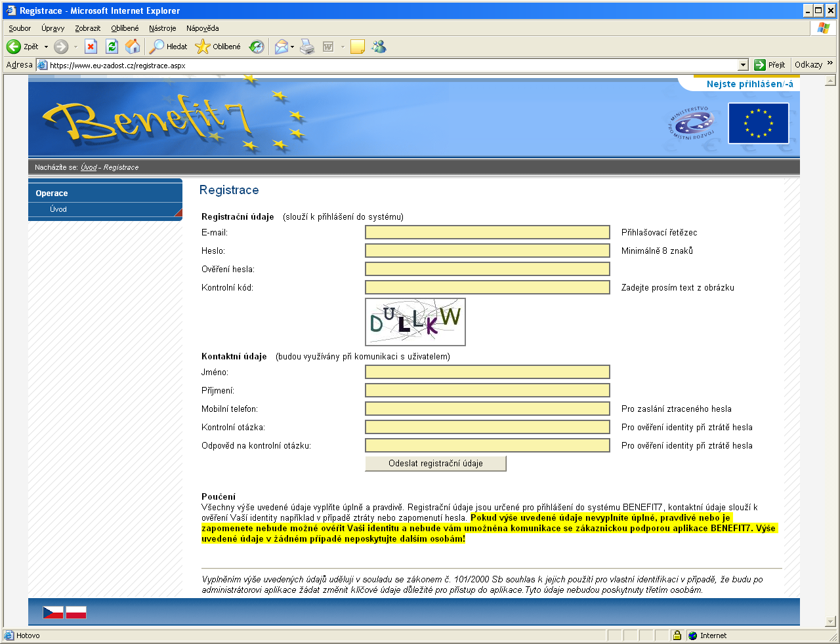Go to home page icon
This screenshot has width=840, height=644.
click(133, 47)
